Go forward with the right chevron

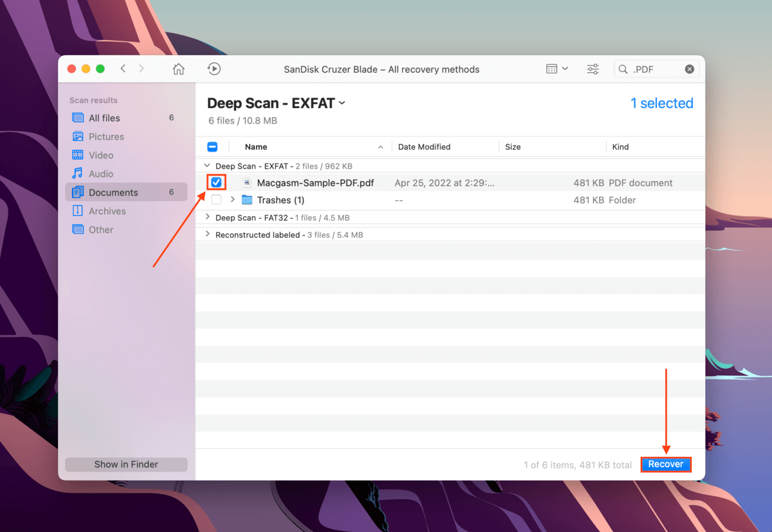pyautogui.click(x=142, y=69)
